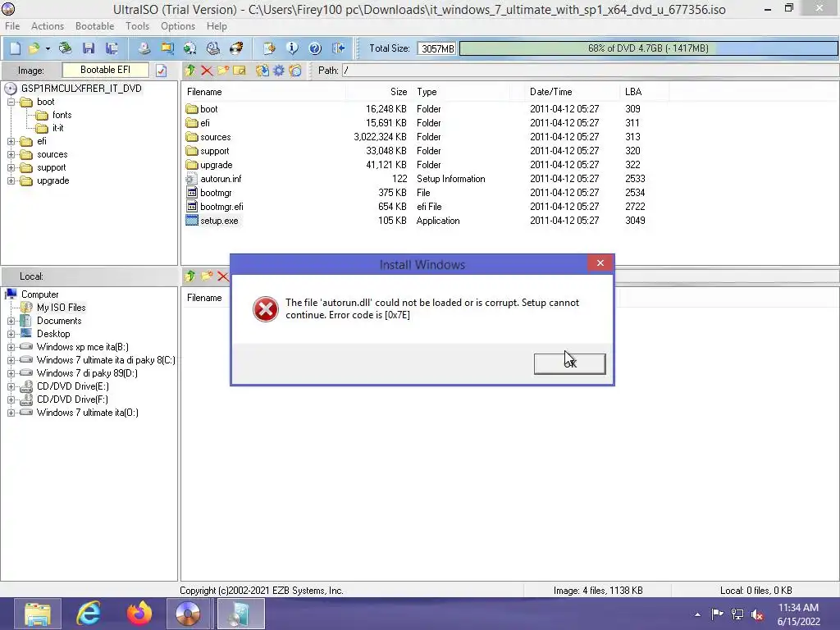840x630 pixels.
Task: Select GSP1RMCULXFRER_IT_DVD root node
Action: coord(81,89)
